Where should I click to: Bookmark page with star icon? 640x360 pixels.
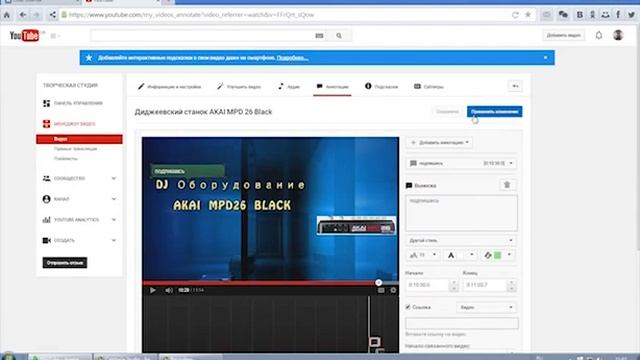[528, 15]
